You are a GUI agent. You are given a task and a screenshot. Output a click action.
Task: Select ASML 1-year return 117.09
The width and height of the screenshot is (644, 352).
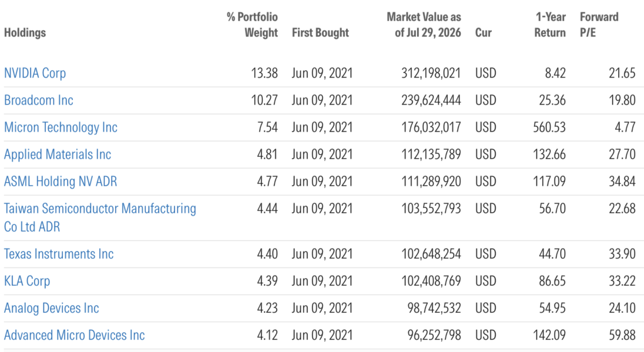coord(550,182)
